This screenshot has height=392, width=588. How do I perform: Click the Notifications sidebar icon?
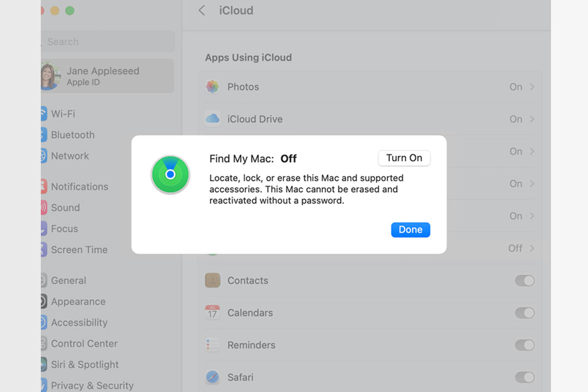44,186
